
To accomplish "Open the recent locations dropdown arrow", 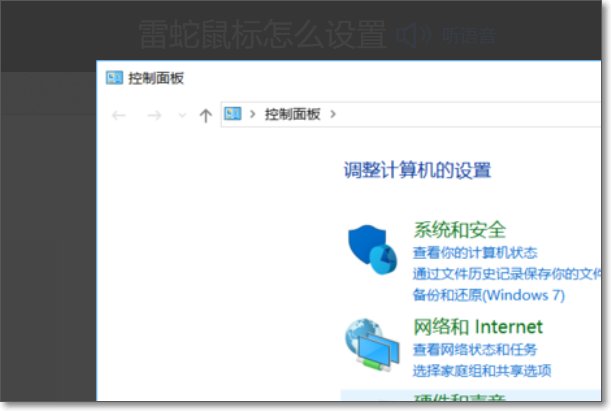I will (182, 115).
